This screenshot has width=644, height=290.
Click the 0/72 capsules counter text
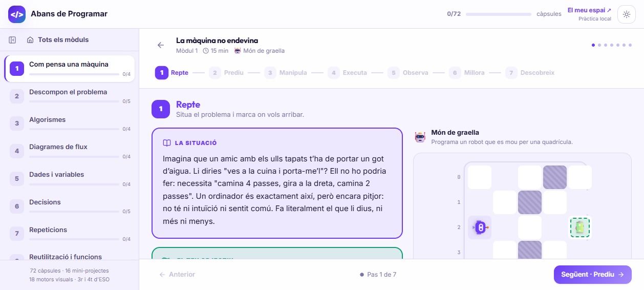click(454, 14)
